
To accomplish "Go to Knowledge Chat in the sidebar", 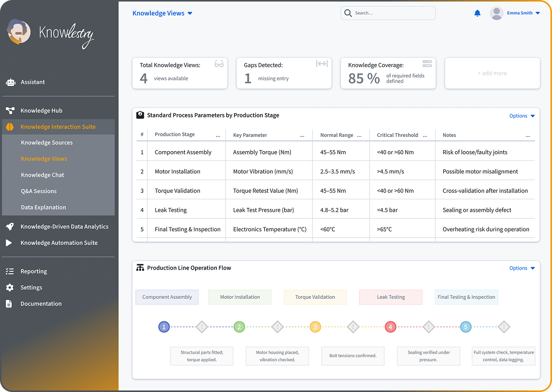I will pos(43,175).
